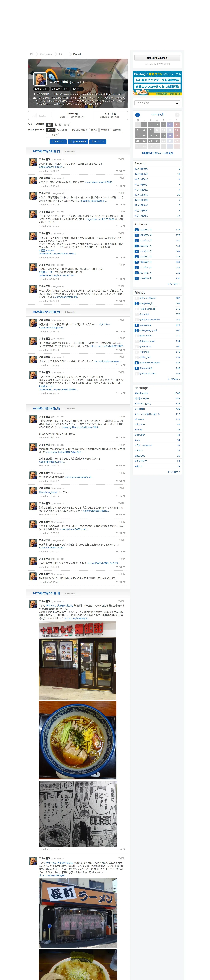Click the アオイ模型 profile avatar in header

[x=40, y=78]
